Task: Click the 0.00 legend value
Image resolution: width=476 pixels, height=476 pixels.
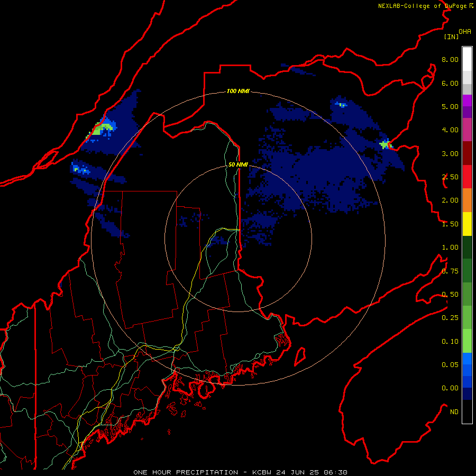Action: 450,388
